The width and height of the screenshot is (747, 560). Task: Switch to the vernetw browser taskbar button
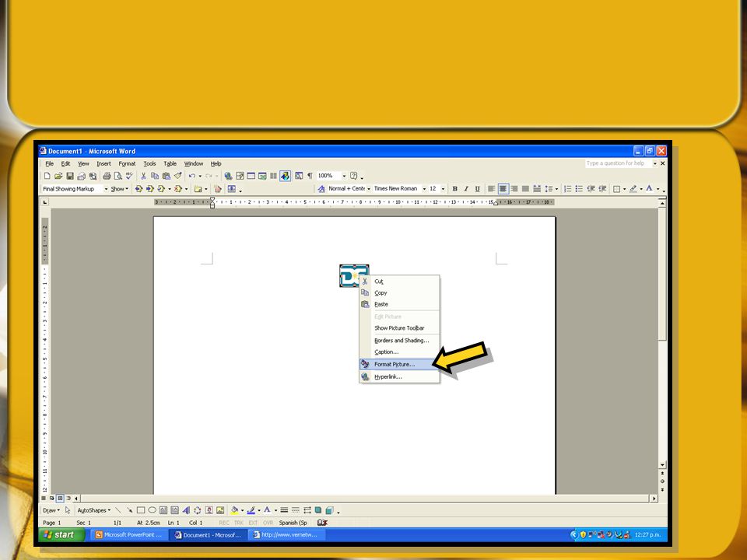click(x=287, y=535)
